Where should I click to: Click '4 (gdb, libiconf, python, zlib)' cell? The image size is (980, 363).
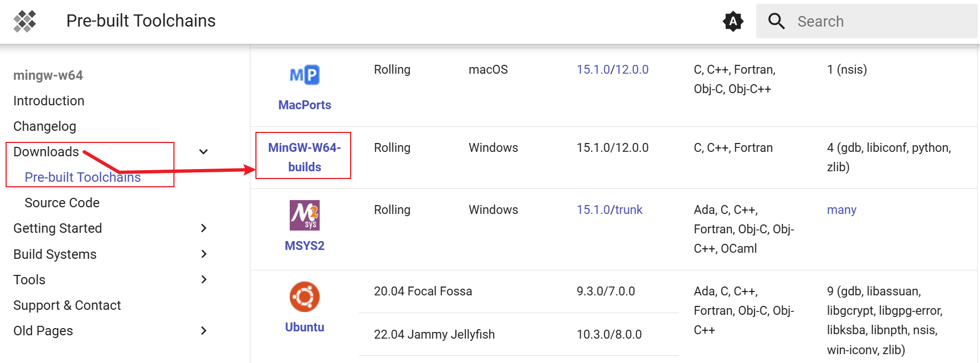coord(889,157)
